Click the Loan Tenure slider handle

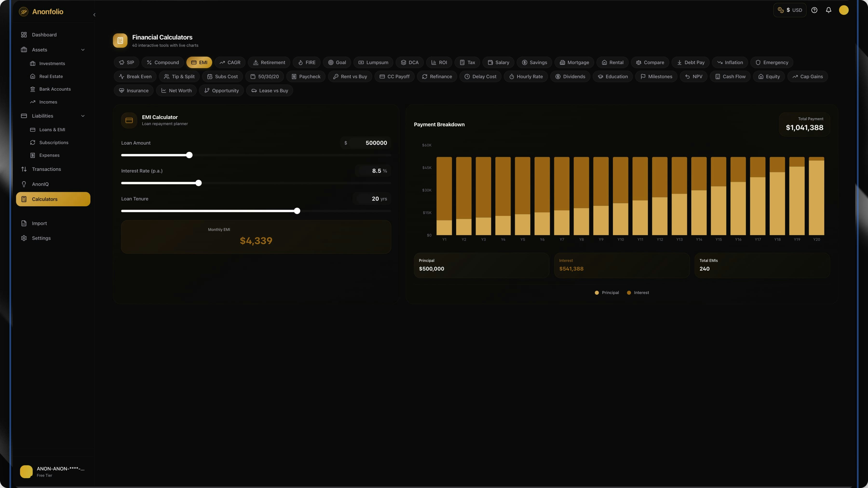(x=297, y=211)
